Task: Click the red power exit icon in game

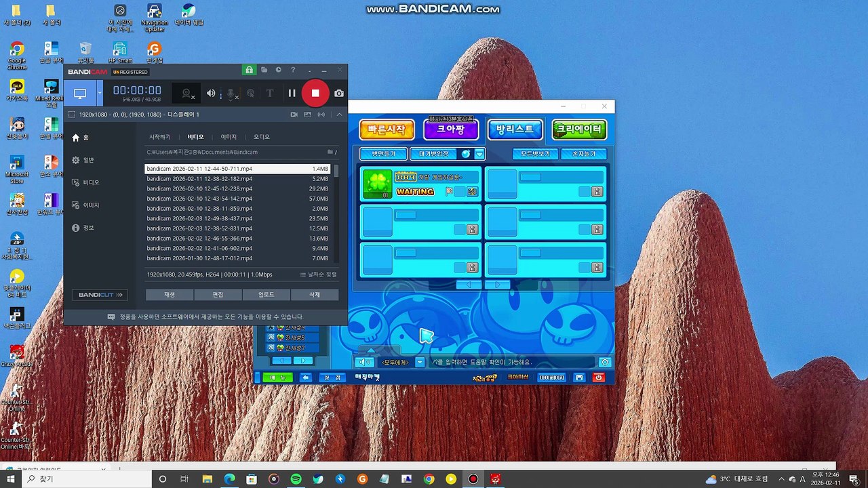Action: (598, 378)
